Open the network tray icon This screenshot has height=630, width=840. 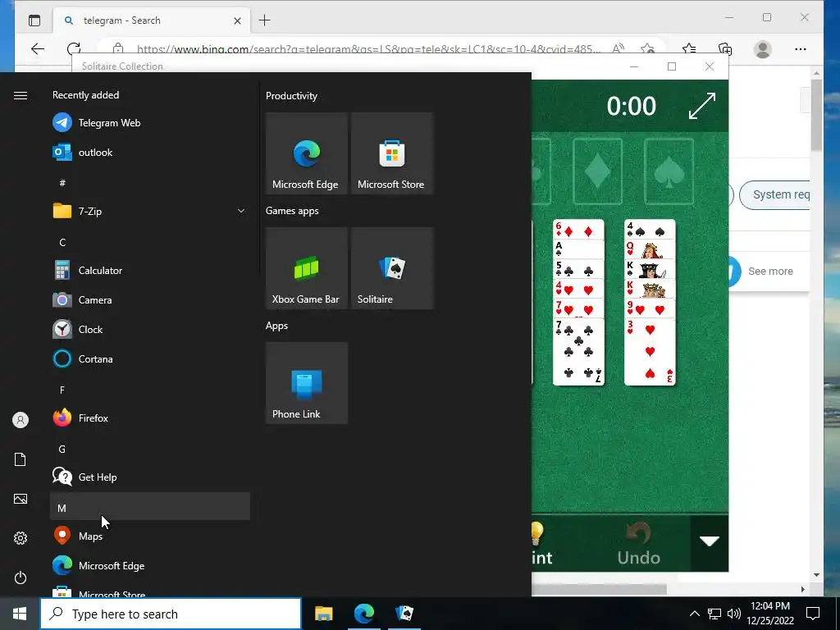[714, 614]
